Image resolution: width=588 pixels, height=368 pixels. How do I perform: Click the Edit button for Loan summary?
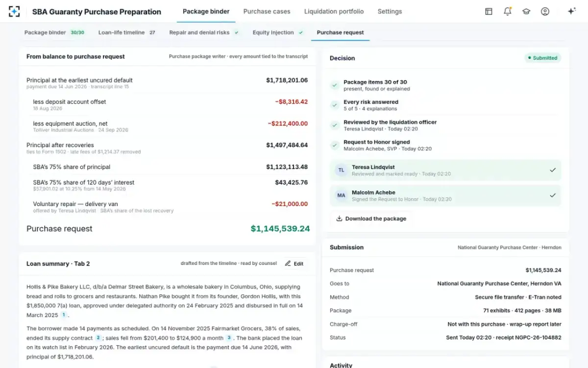[294, 263]
